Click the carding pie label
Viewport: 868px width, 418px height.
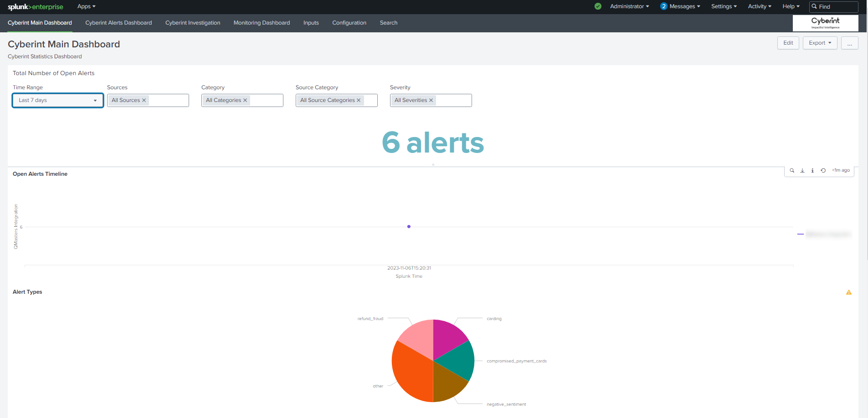point(494,319)
